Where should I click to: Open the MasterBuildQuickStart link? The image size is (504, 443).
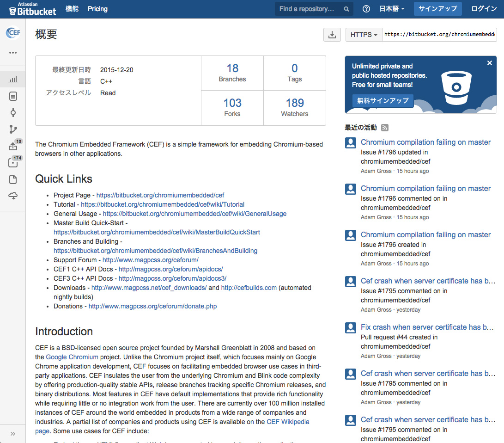point(157,232)
